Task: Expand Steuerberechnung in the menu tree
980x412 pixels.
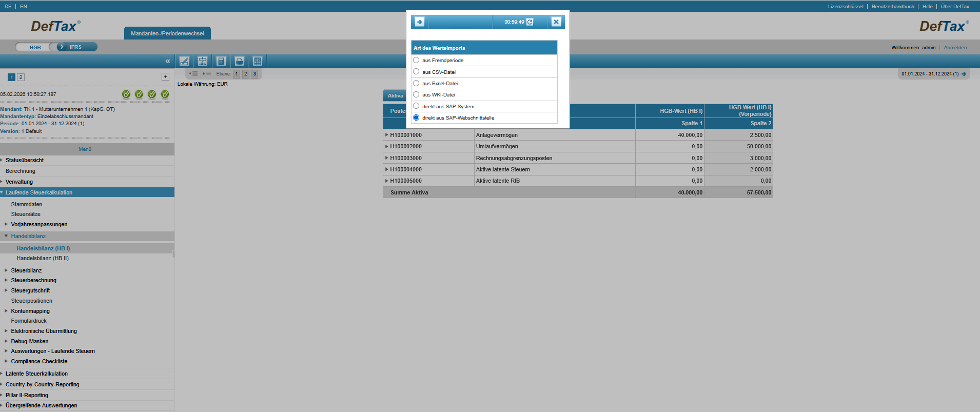Action: 6,280
